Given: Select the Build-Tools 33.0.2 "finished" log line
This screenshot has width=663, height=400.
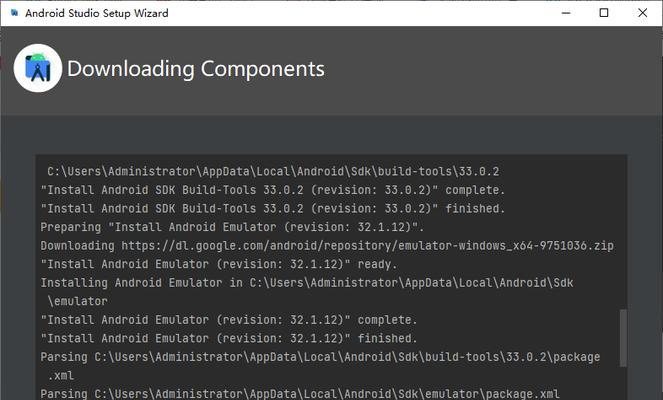Looking at the screenshot, I should 273,208.
